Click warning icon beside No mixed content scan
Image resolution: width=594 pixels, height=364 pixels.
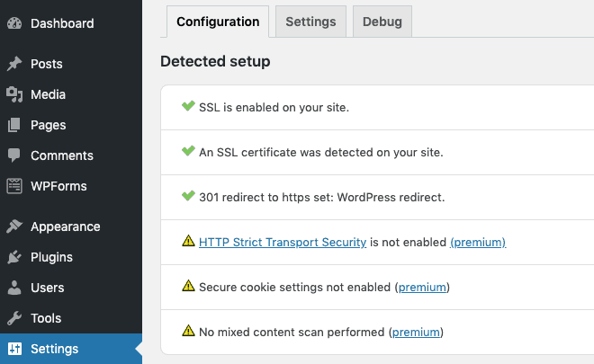(x=188, y=331)
